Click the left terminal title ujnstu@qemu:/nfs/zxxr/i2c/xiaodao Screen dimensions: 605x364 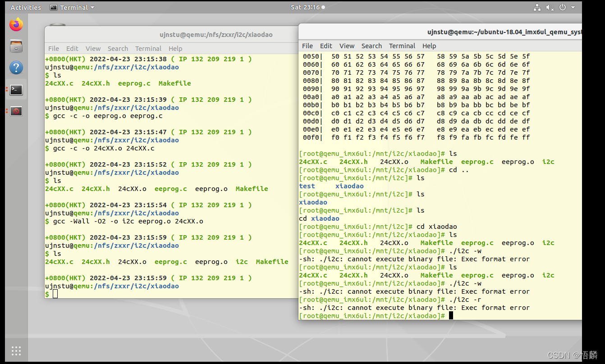click(216, 35)
